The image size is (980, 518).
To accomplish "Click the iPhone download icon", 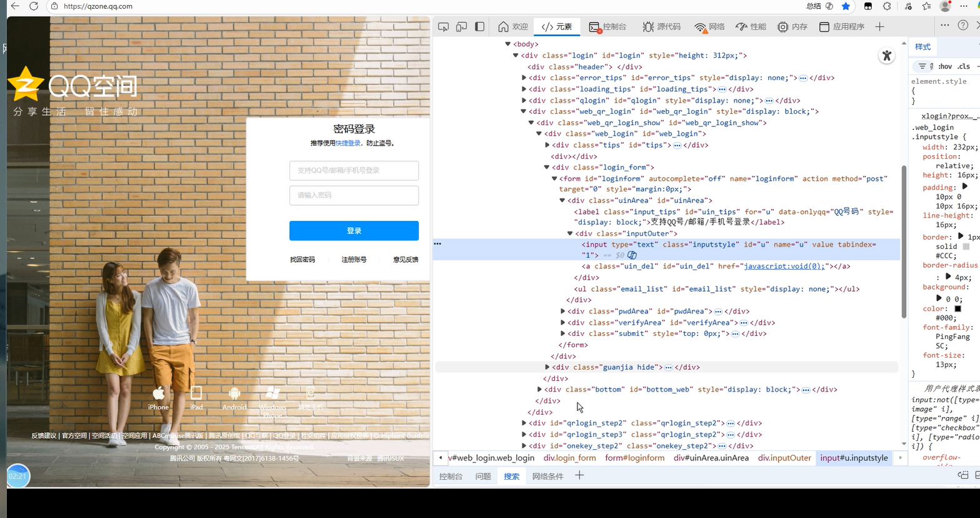I will point(159,393).
